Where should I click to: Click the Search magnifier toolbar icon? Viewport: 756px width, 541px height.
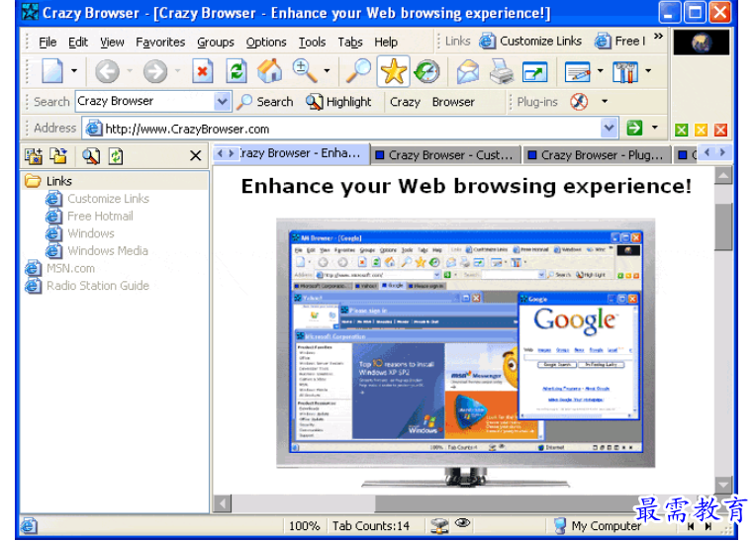click(x=358, y=71)
